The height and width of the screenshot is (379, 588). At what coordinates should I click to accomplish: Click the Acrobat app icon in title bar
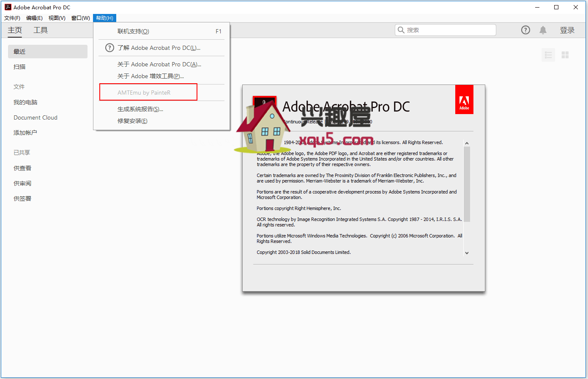pyautogui.click(x=8, y=7)
